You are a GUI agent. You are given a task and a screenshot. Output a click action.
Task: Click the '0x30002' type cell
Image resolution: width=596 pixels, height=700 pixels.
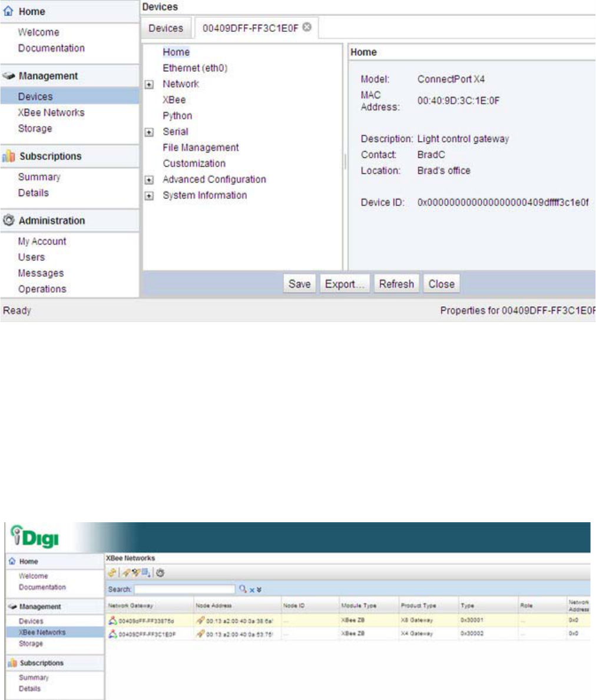pos(472,633)
